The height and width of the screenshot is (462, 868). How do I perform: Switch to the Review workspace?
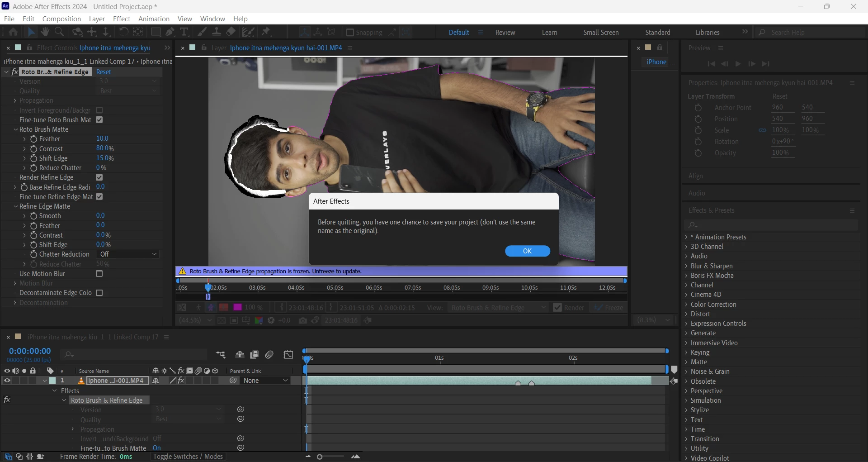click(505, 33)
